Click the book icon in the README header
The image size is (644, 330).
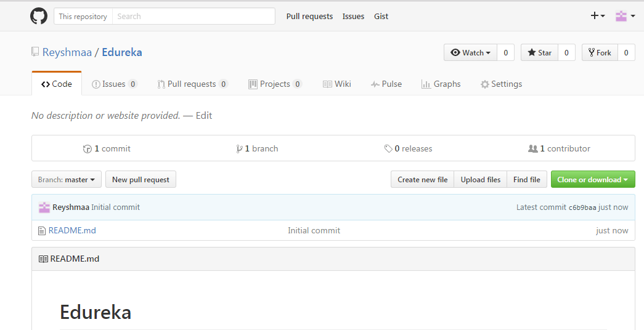(43, 259)
